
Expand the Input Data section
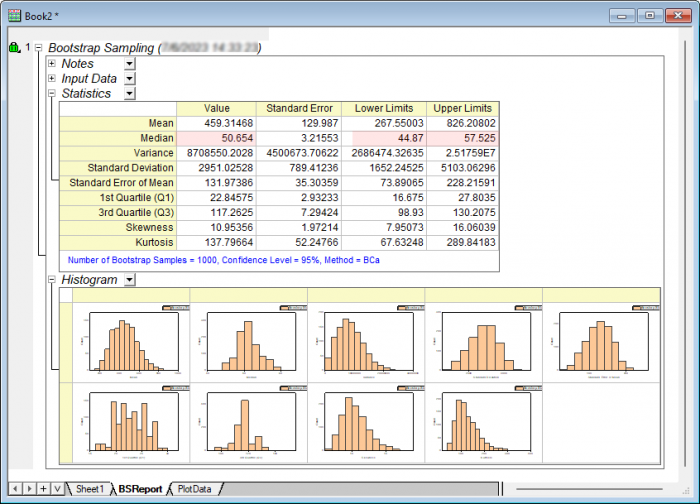[x=52, y=78]
